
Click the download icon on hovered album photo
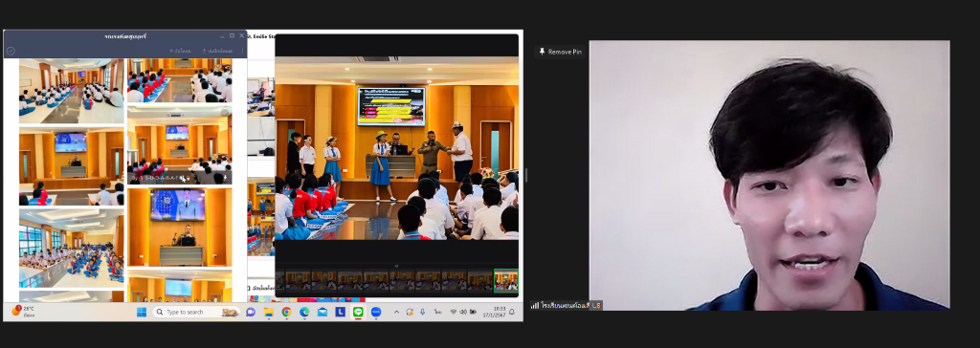(x=224, y=178)
